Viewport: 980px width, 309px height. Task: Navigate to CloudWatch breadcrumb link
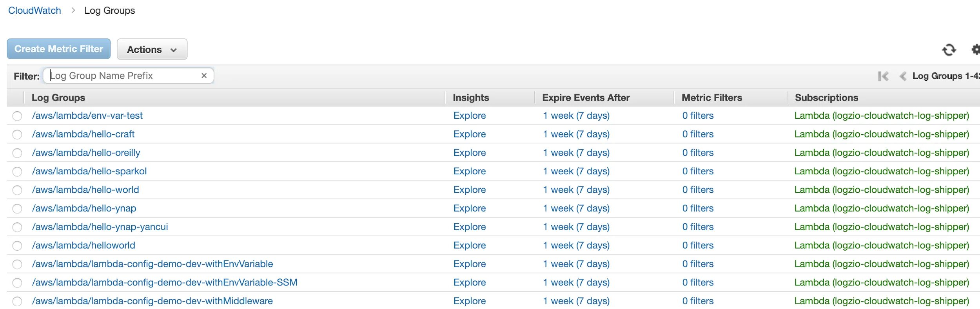pyautogui.click(x=34, y=11)
